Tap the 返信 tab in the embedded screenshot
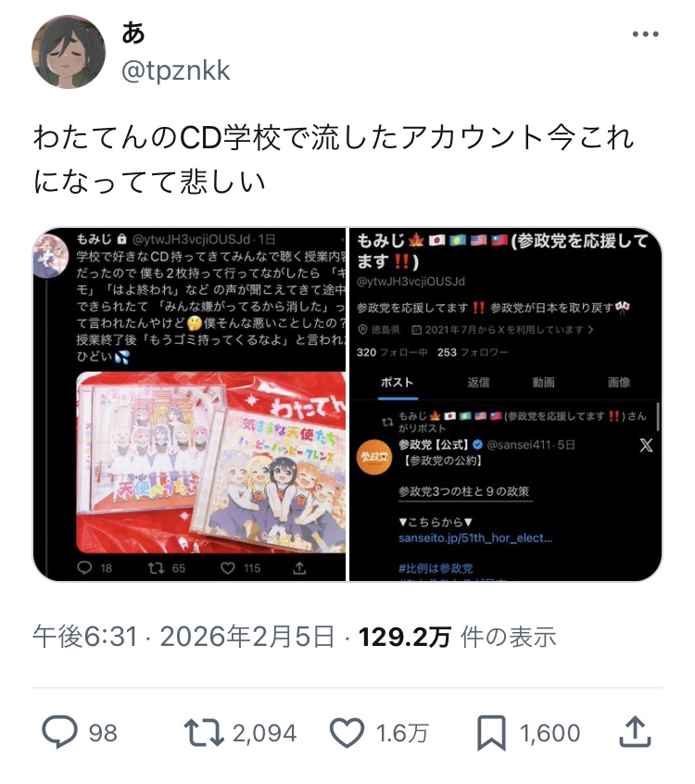The width and height of the screenshot is (695, 784). tap(478, 383)
